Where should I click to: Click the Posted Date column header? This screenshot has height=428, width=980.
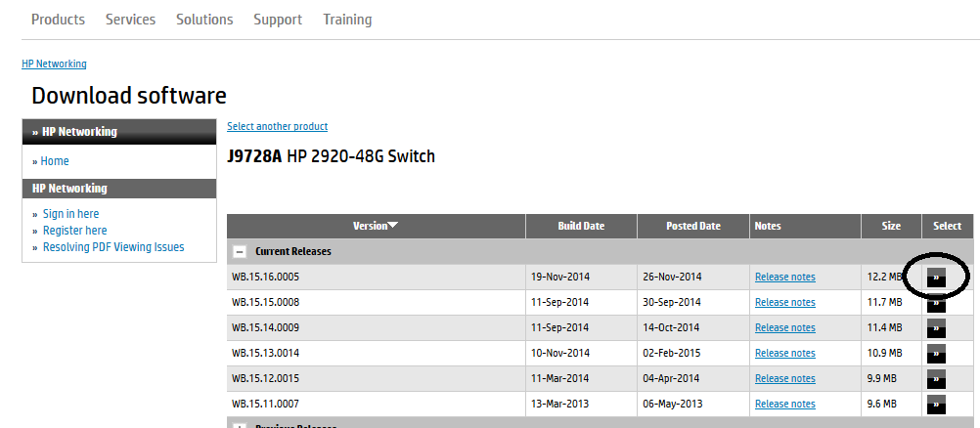[693, 226]
